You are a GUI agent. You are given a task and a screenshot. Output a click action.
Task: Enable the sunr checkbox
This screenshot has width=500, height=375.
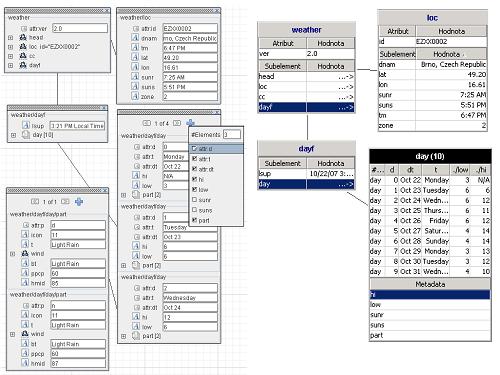pyautogui.click(x=194, y=200)
